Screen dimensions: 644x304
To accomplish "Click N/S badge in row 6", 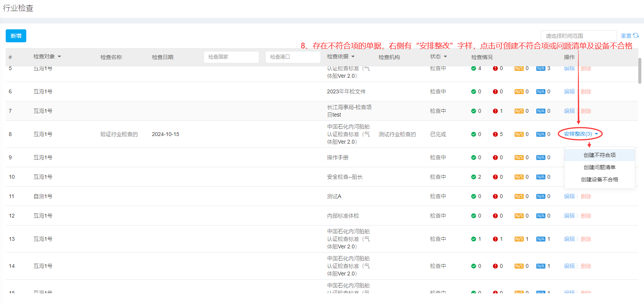I will coord(519,91).
